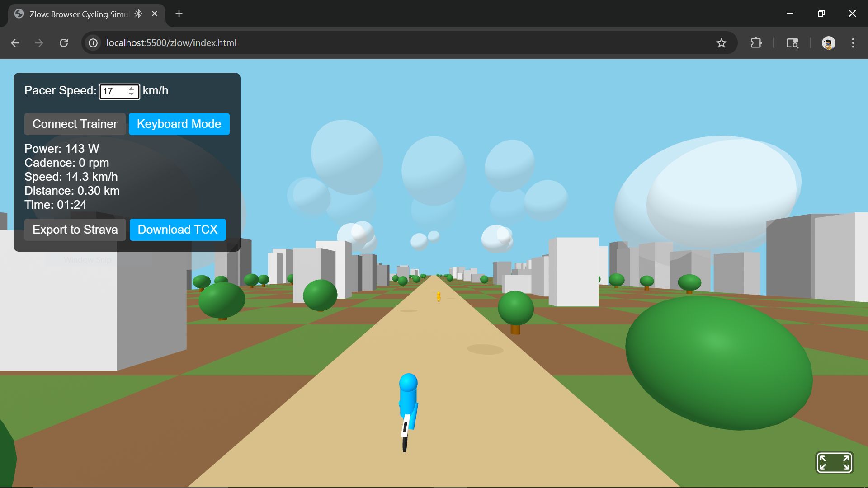This screenshot has height=488, width=868.
Task: Increase pacer speed with the up stepper arrow
Action: (x=132, y=88)
